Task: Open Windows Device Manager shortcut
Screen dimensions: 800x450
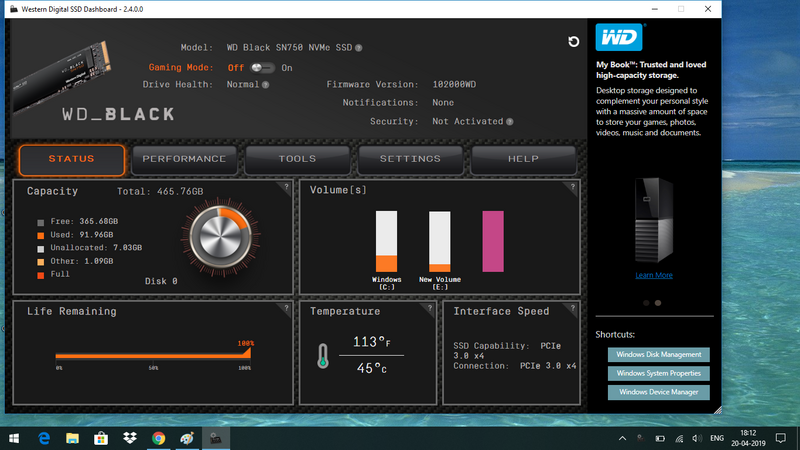Action: coord(659,392)
